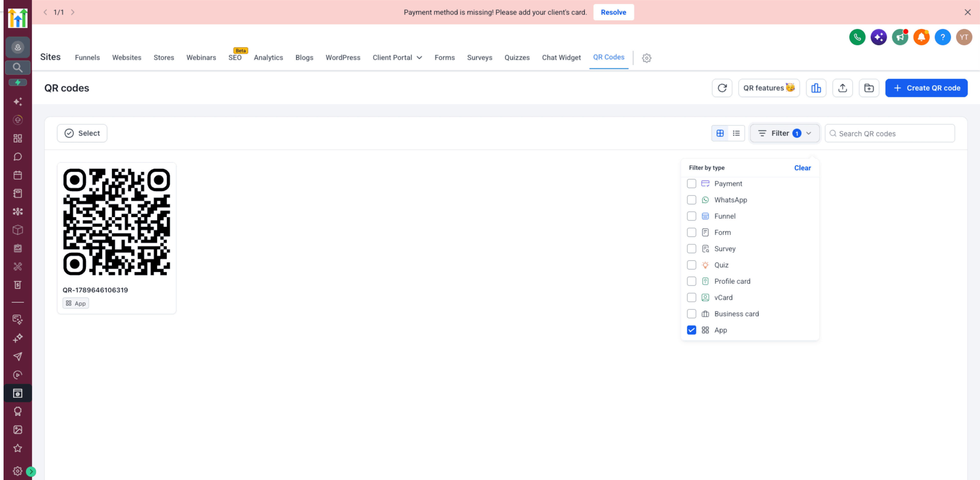
Task: Open the SEO Beta tab
Action: pyautogui.click(x=235, y=57)
